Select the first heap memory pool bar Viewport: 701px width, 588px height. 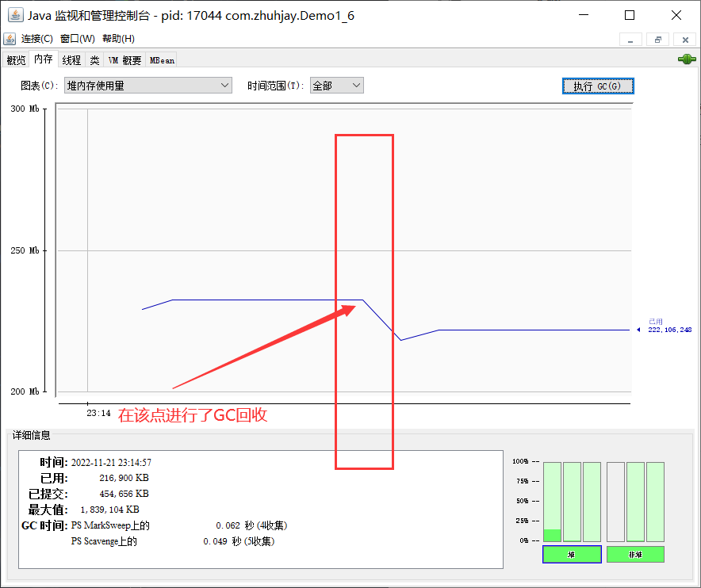click(x=552, y=501)
